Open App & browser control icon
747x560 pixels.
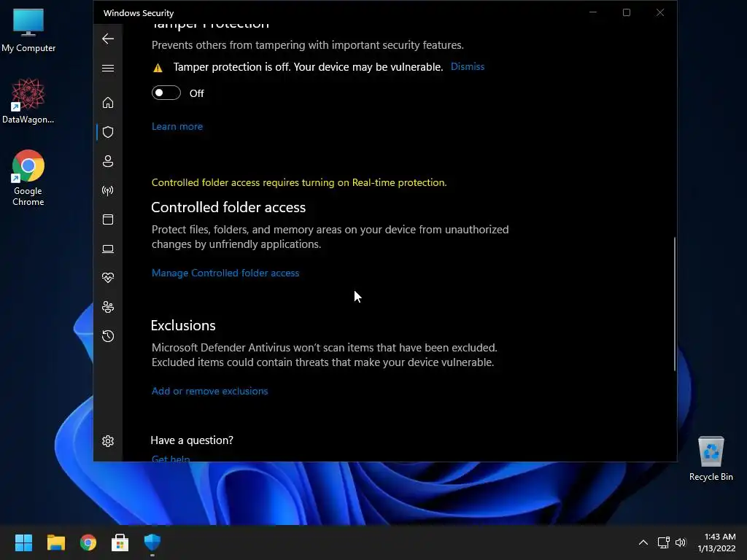[108, 219]
